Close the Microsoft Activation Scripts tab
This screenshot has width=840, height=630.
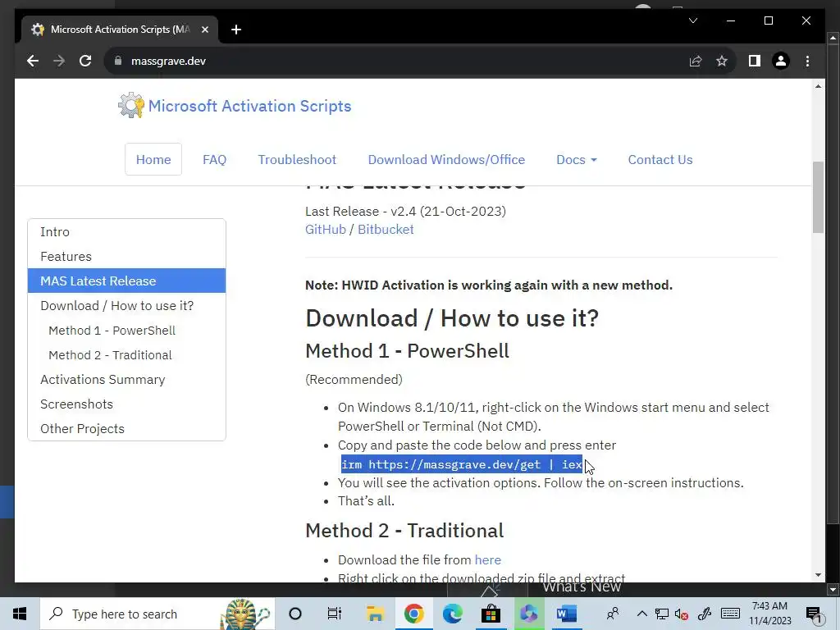pyautogui.click(x=204, y=30)
